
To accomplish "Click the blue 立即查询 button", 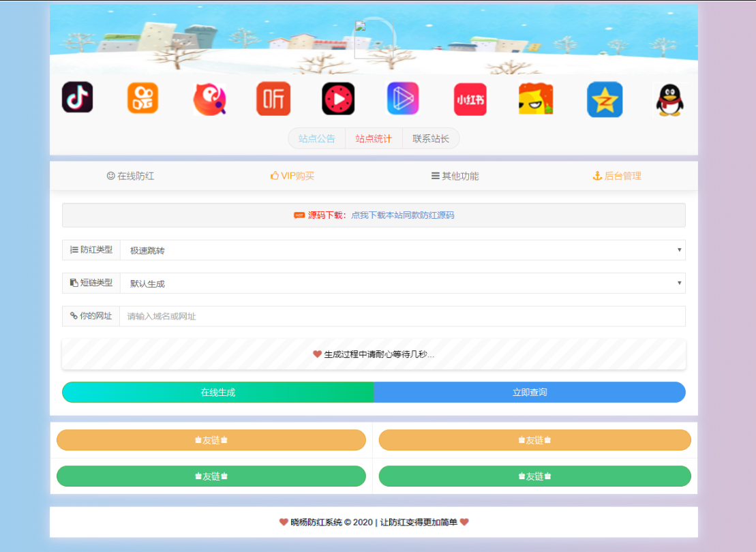I will pos(530,393).
